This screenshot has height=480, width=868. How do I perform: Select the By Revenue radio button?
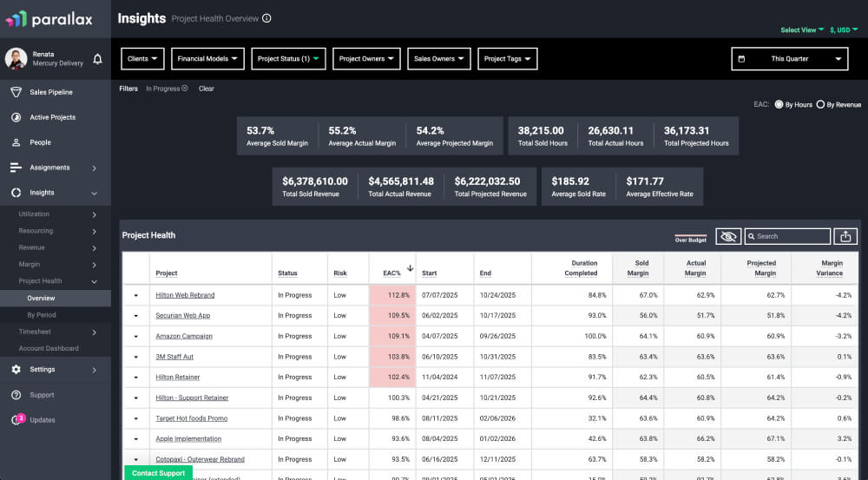coord(820,105)
